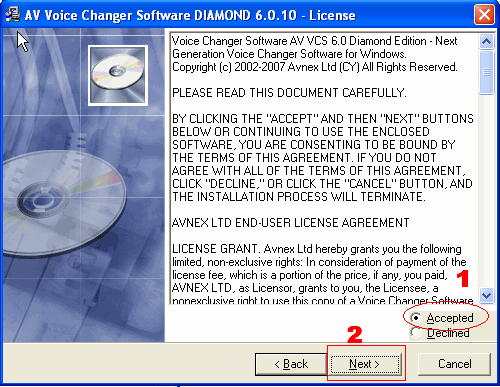Click the installer icon in the title bar
Viewport: 500px width, 387px height.
point(13,15)
